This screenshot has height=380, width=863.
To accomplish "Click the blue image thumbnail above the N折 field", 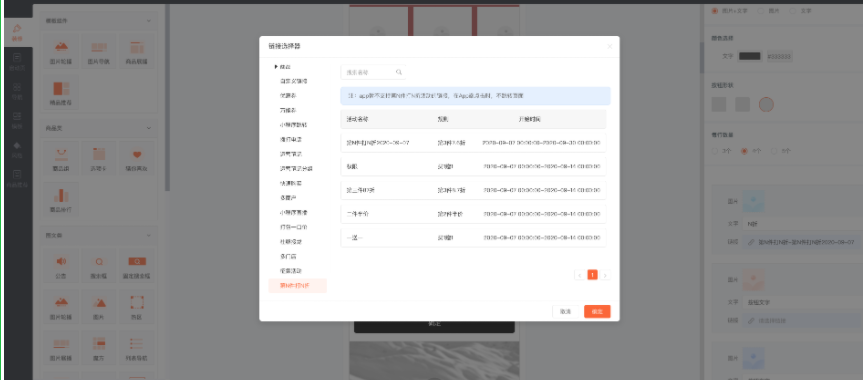I will pos(753,202).
